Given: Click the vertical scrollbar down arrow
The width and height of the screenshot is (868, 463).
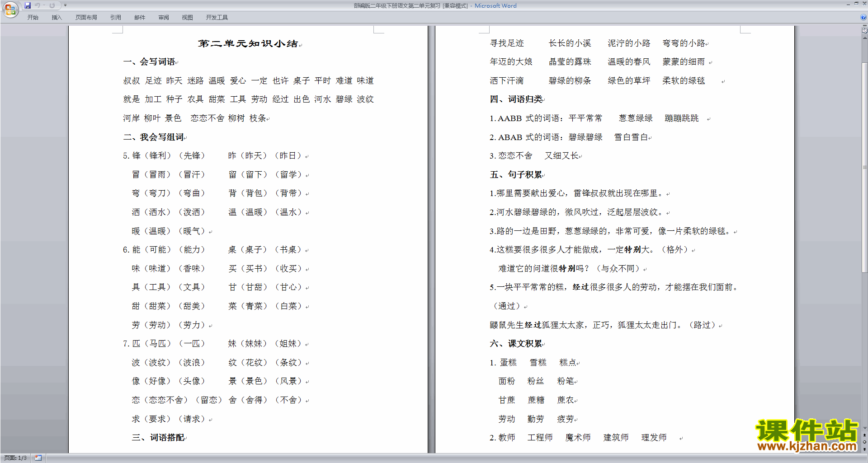Looking at the screenshot, I should click(865, 428).
